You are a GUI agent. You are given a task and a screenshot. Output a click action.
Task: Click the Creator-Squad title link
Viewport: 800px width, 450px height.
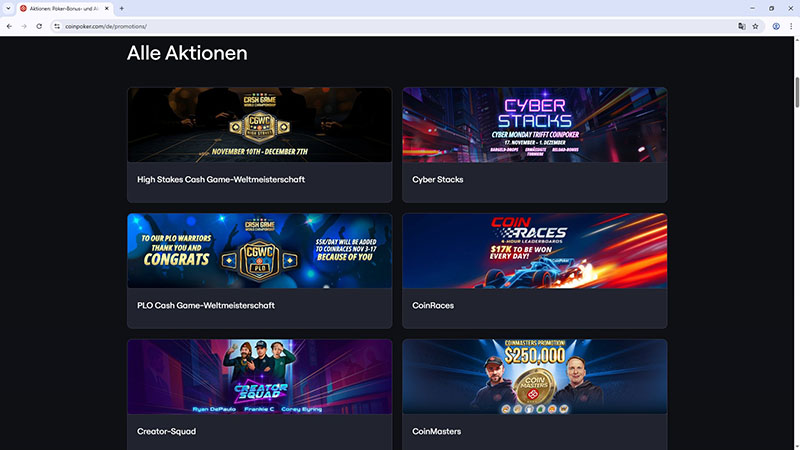166,432
